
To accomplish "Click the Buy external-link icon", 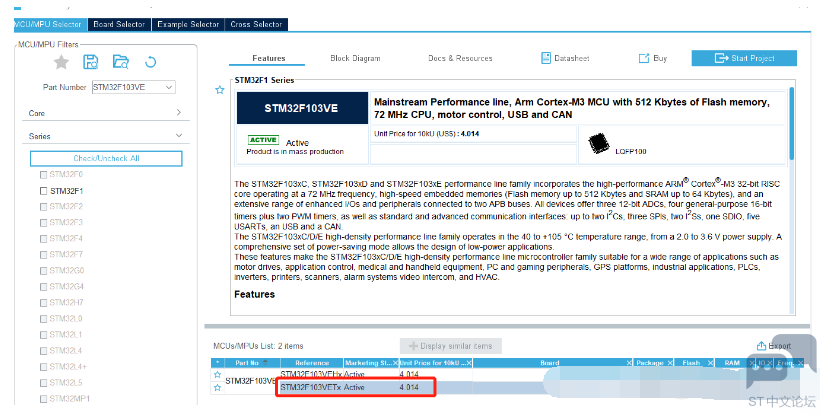I will coord(644,58).
